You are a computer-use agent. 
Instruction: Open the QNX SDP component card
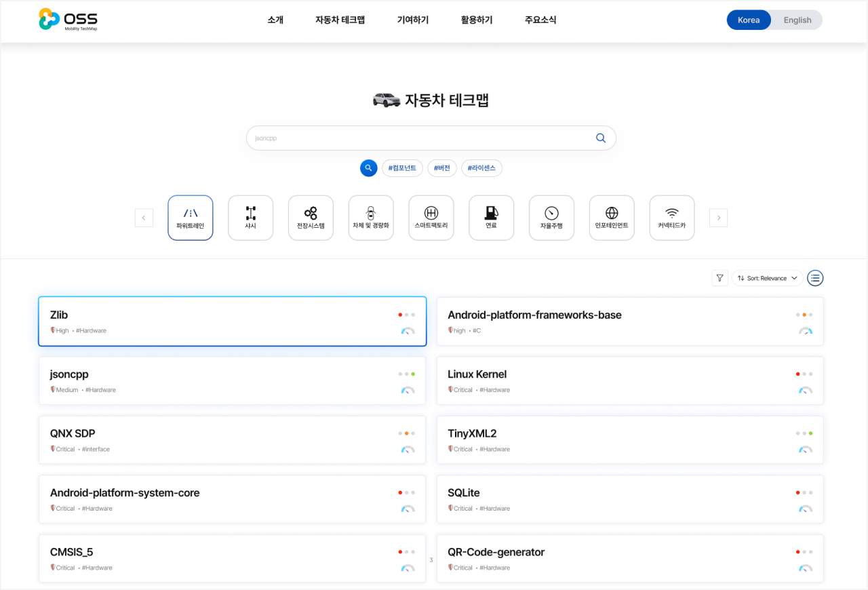pos(233,439)
